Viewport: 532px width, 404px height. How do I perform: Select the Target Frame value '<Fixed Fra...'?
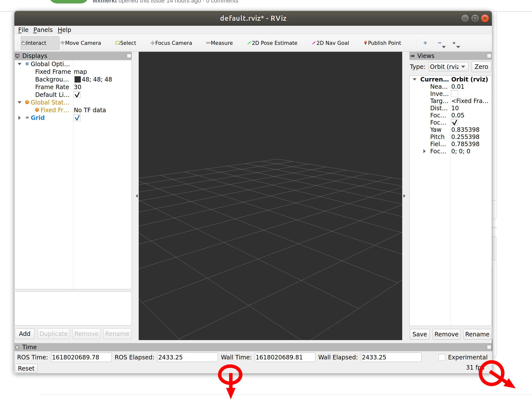(x=470, y=101)
